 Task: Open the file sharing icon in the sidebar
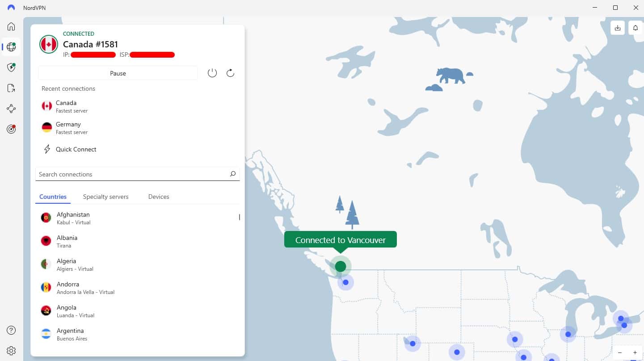click(11, 88)
